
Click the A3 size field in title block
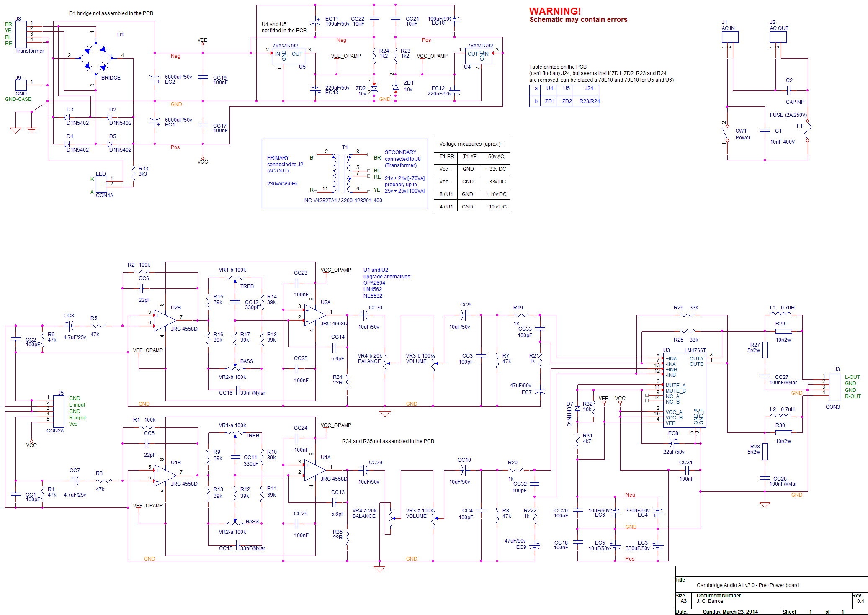click(x=683, y=601)
